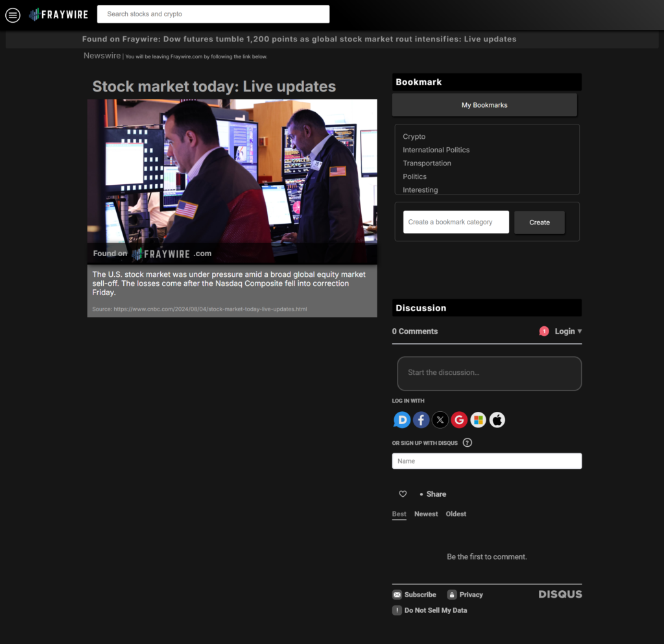Open the Disqus sign-up help question icon
The height and width of the screenshot is (644, 664).
click(x=467, y=442)
